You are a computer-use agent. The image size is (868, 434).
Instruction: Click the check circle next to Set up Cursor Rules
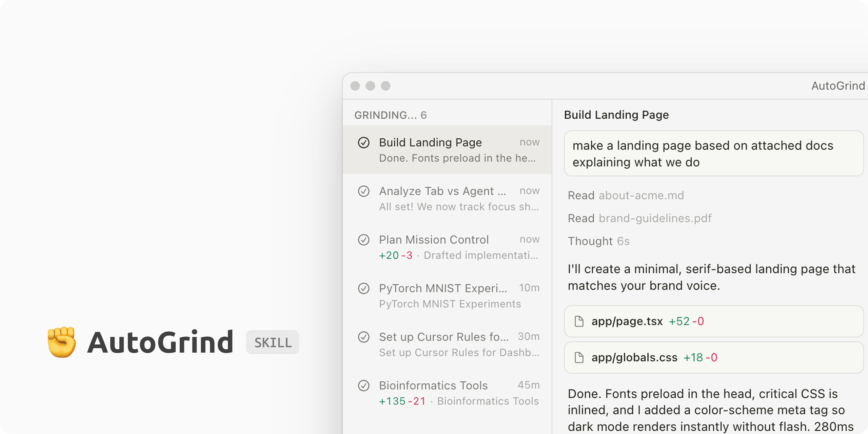pyautogui.click(x=364, y=337)
